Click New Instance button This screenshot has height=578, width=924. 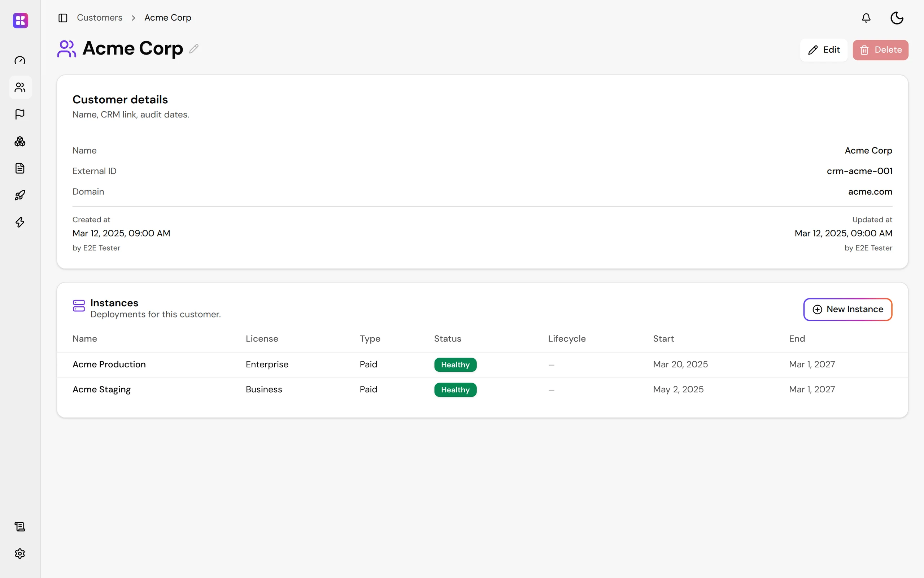[x=847, y=309]
